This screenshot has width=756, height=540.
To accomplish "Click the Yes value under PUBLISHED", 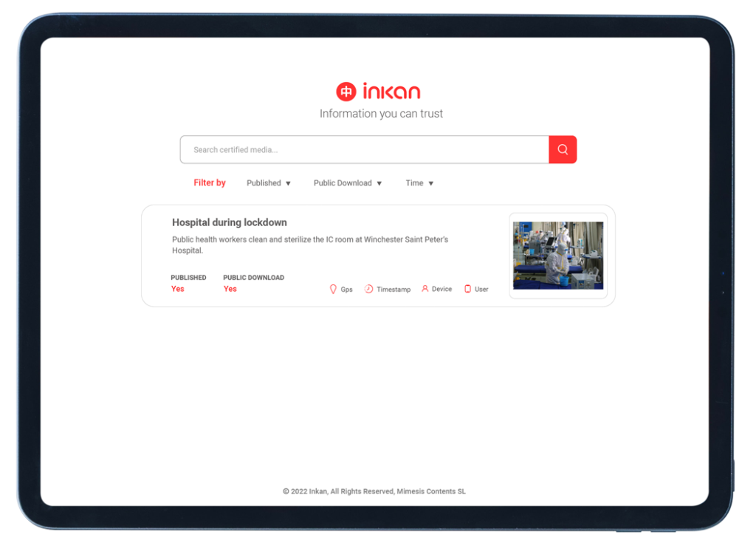I will pos(177,289).
